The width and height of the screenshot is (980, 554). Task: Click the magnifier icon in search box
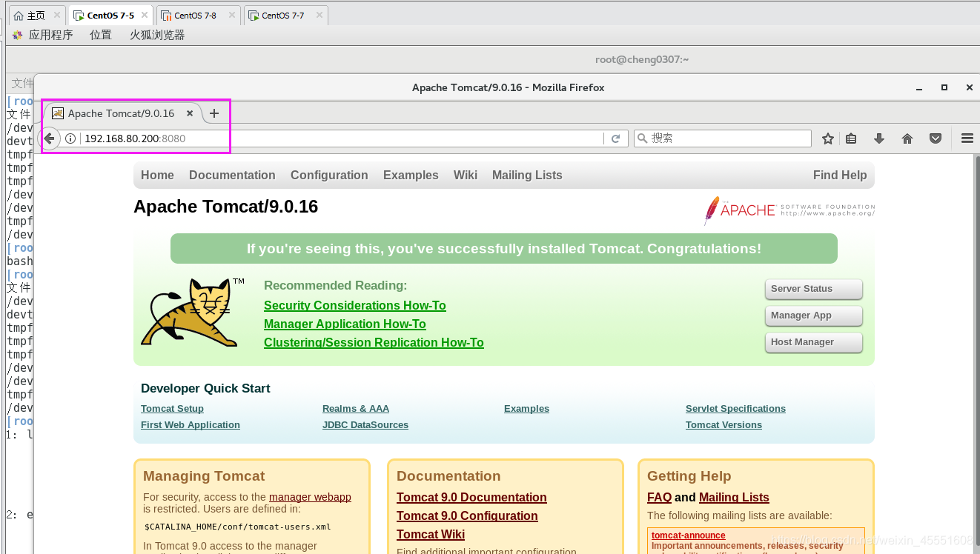(643, 138)
